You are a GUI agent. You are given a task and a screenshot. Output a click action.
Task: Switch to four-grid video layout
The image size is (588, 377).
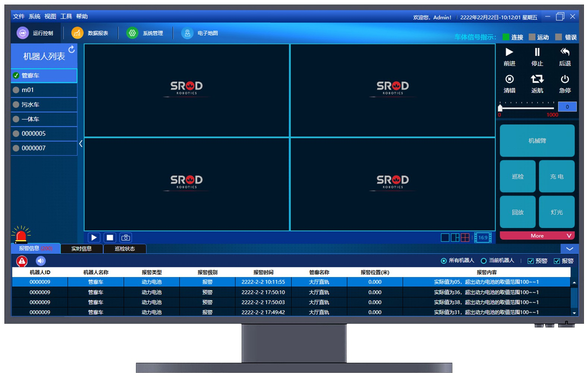465,238
